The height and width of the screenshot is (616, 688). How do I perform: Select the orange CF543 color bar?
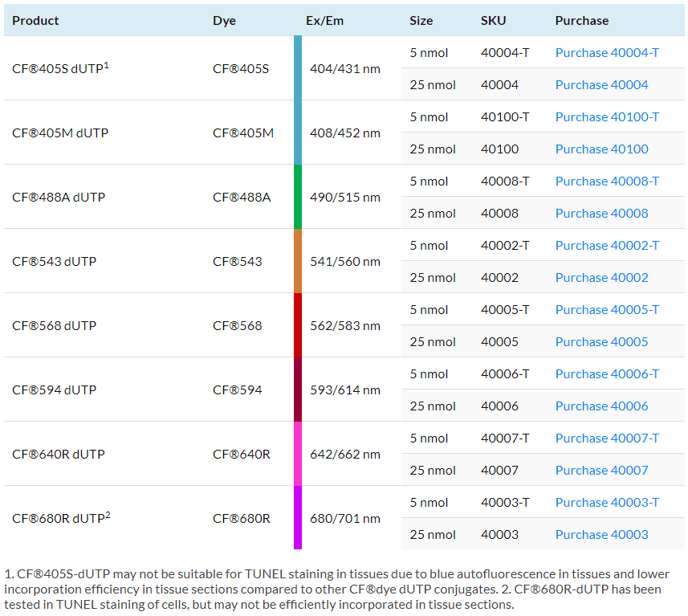pos(298,261)
